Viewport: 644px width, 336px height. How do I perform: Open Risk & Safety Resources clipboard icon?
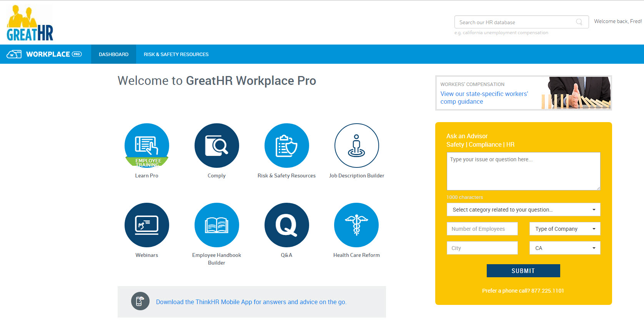(287, 146)
